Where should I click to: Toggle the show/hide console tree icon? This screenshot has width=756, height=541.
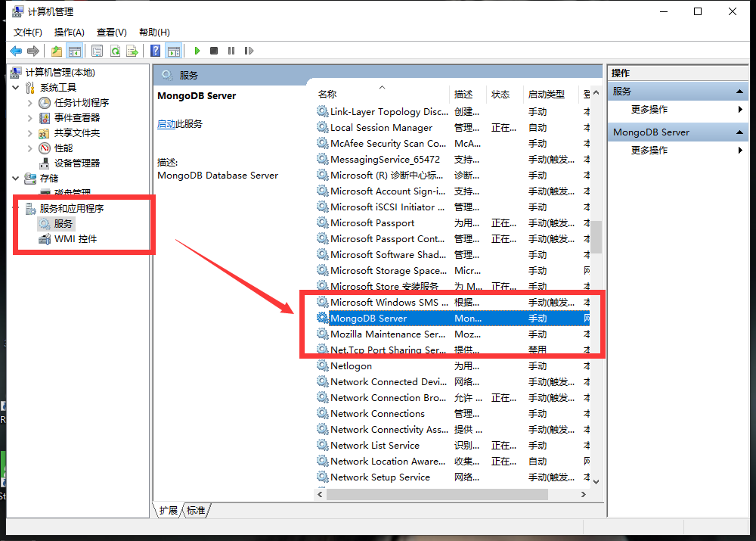coord(75,51)
